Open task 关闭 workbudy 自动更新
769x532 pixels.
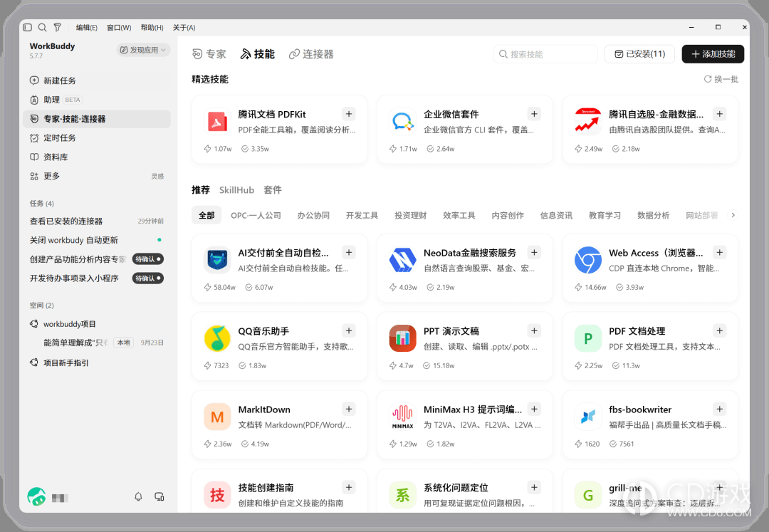tap(97, 240)
